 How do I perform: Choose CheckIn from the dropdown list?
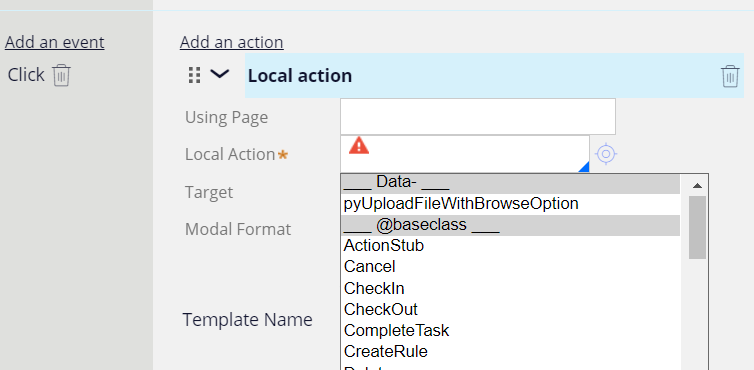point(510,288)
